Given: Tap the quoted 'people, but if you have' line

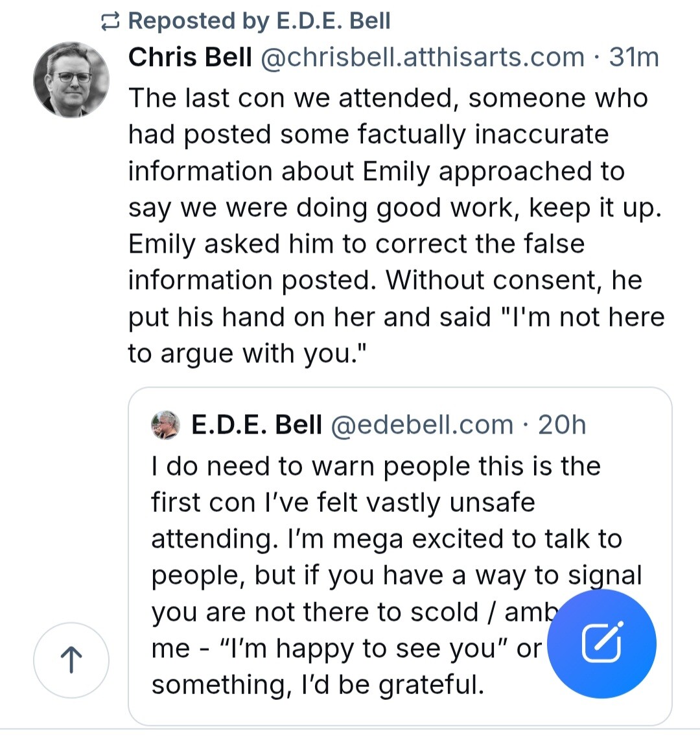Looking at the screenshot, I should point(397,576).
